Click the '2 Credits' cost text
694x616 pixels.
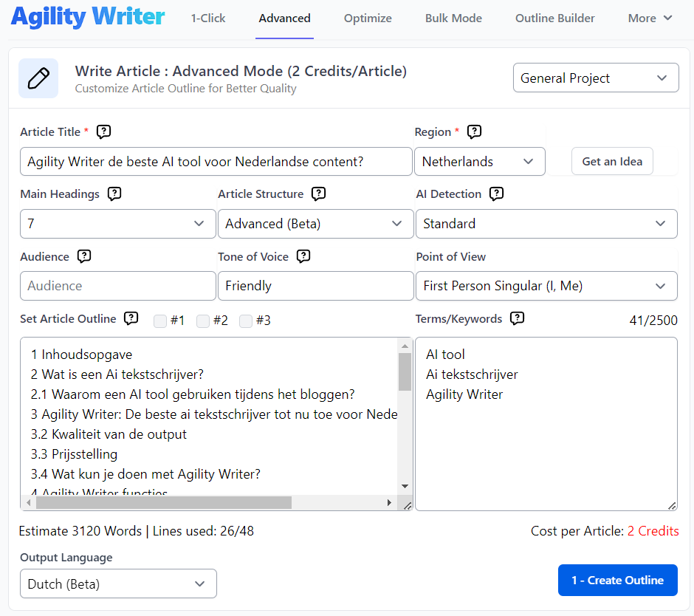tap(653, 531)
